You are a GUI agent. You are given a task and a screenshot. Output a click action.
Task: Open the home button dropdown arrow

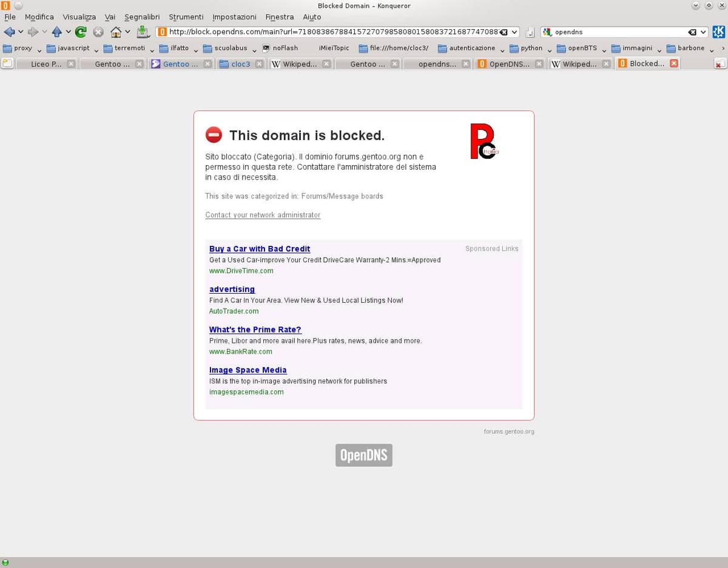[127, 32]
